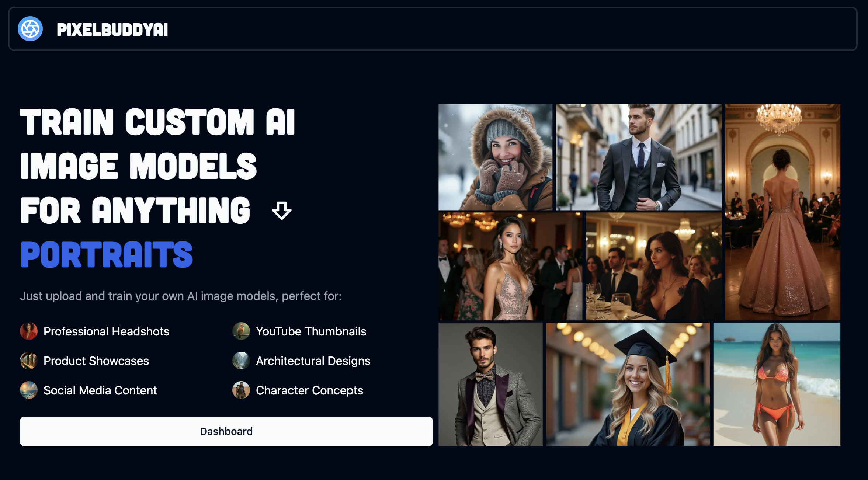Open the ballroom pink gown photo
868x480 pixels.
(x=782, y=212)
